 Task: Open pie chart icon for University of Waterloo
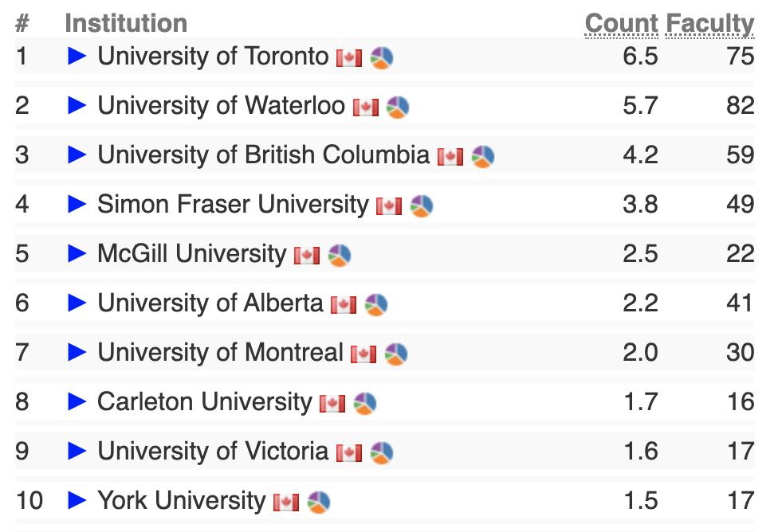tap(398, 107)
